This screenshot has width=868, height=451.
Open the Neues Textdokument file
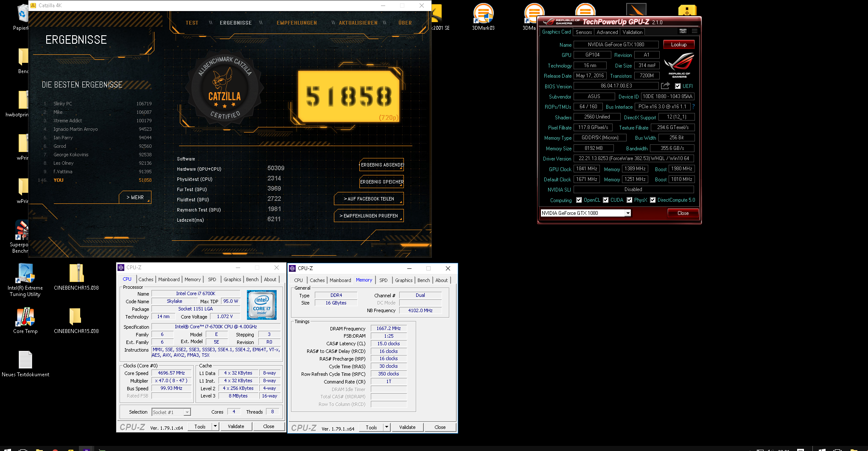point(25,364)
